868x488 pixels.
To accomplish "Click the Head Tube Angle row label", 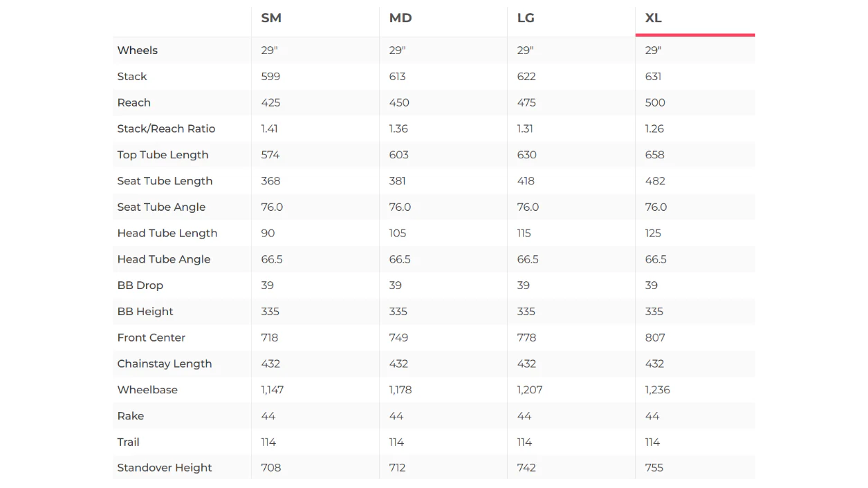I will (164, 259).
